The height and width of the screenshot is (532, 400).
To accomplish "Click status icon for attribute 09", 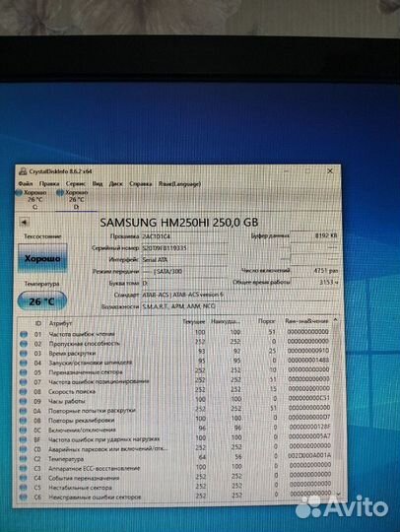I will click(24, 401).
